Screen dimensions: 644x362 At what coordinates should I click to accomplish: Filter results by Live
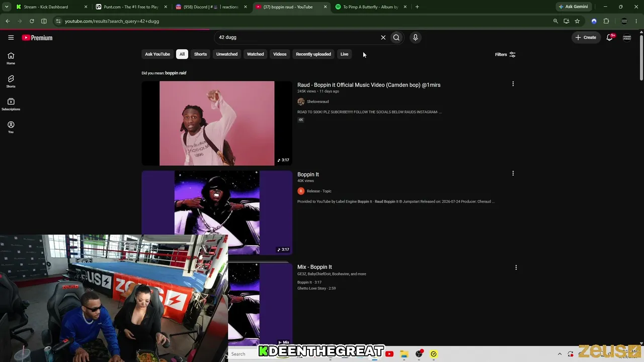click(x=344, y=54)
